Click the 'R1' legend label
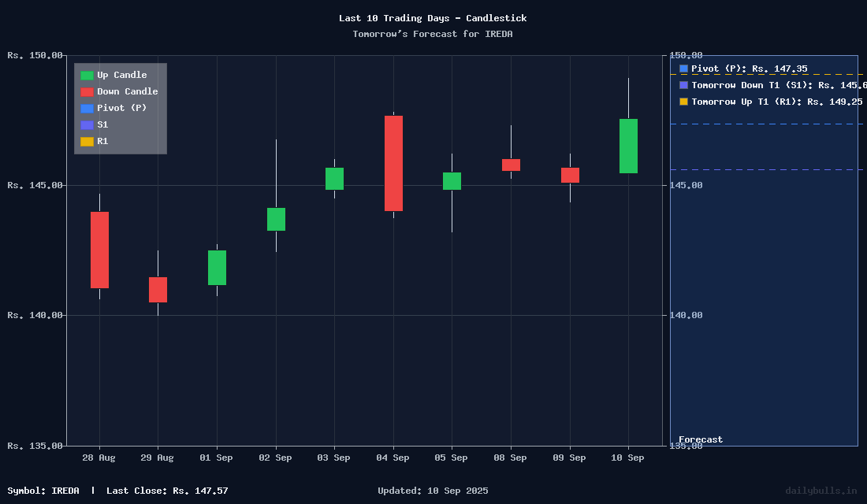Viewport: 867px width, 504px height. 102,142
